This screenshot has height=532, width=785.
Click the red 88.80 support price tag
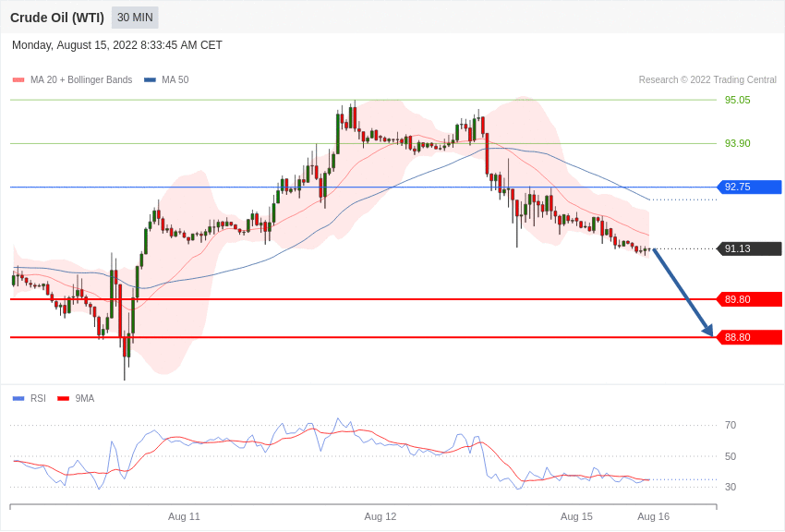pyautogui.click(x=750, y=337)
